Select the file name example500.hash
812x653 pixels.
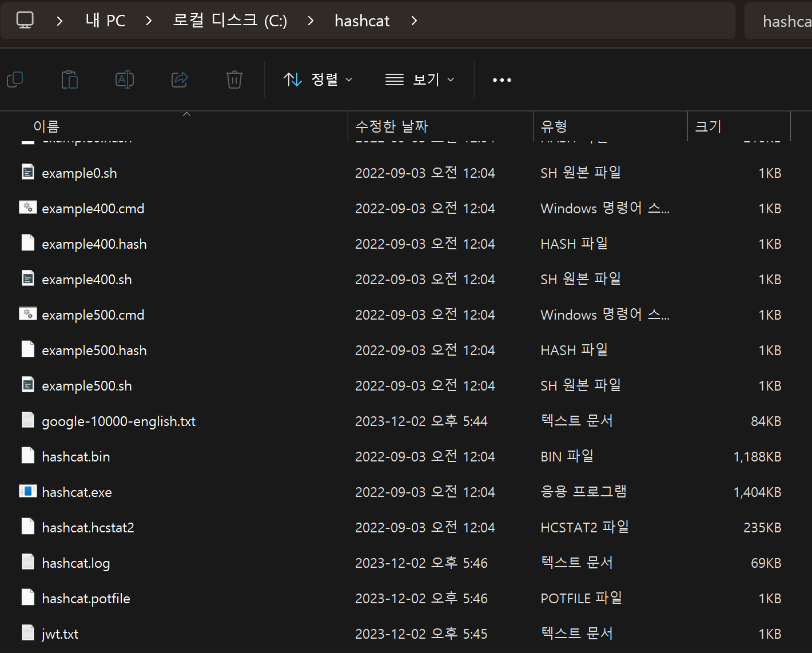pyautogui.click(x=94, y=351)
